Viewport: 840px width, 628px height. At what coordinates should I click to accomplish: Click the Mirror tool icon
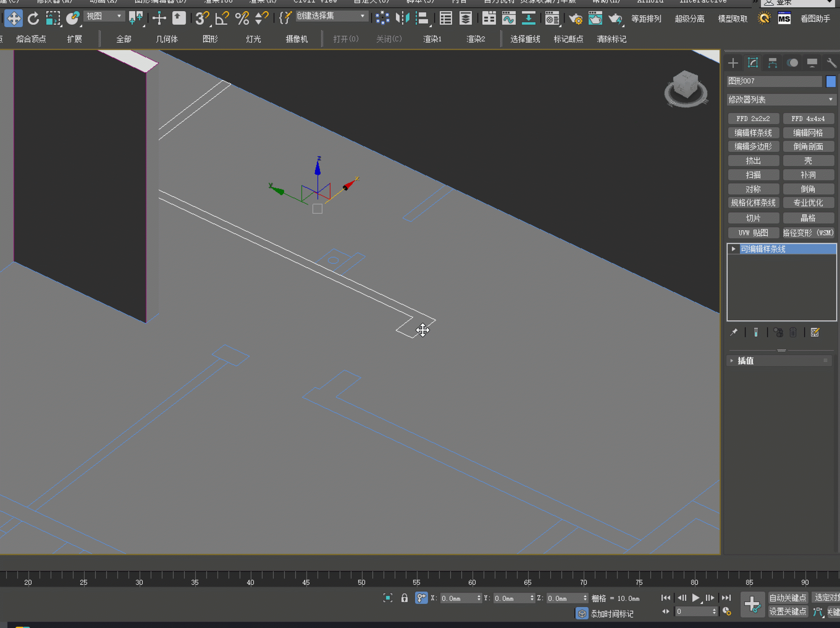point(402,18)
